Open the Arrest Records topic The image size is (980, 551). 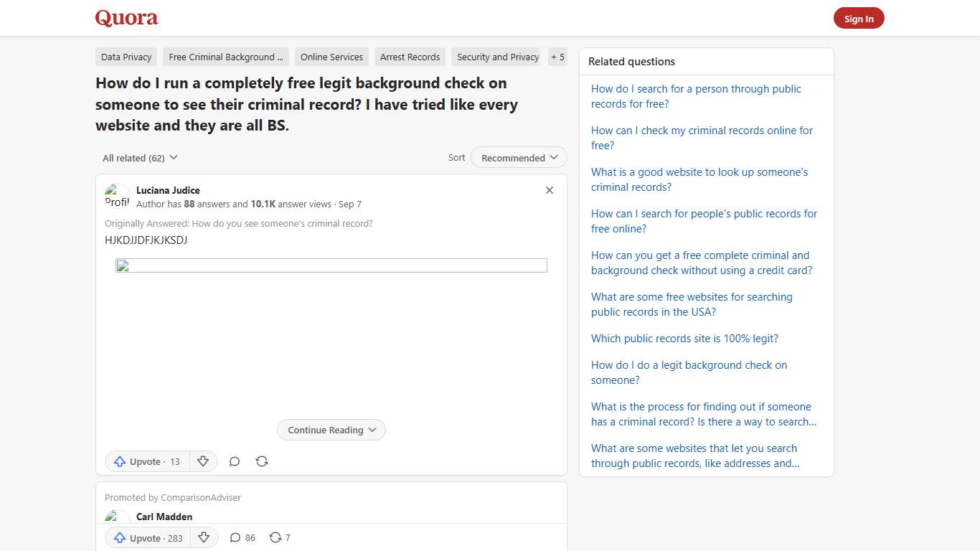410,57
